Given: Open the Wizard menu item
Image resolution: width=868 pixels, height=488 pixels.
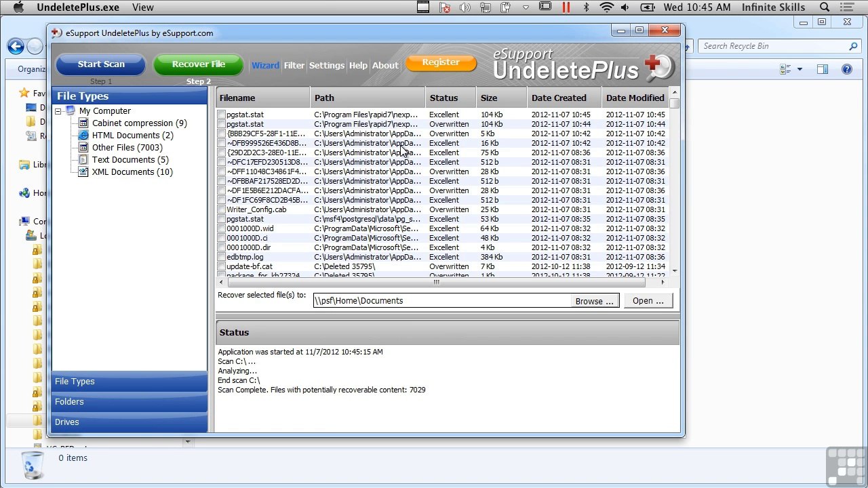Looking at the screenshot, I should click(x=265, y=66).
